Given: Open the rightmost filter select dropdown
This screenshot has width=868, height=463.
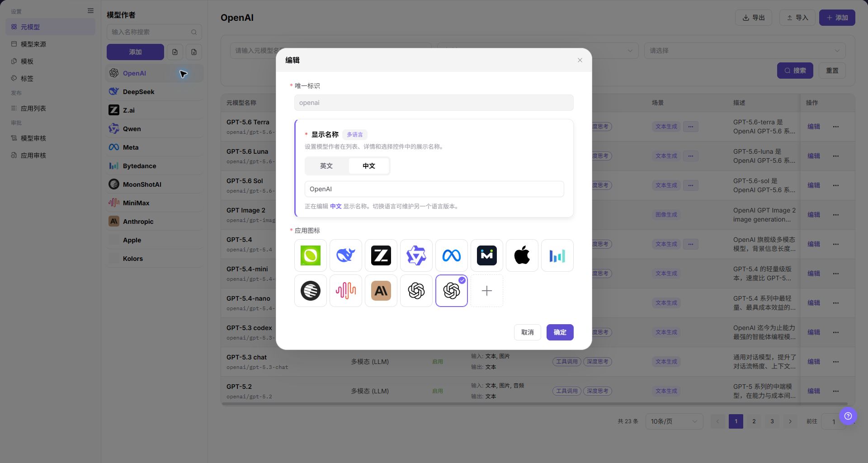Looking at the screenshot, I should click(x=745, y=51).
